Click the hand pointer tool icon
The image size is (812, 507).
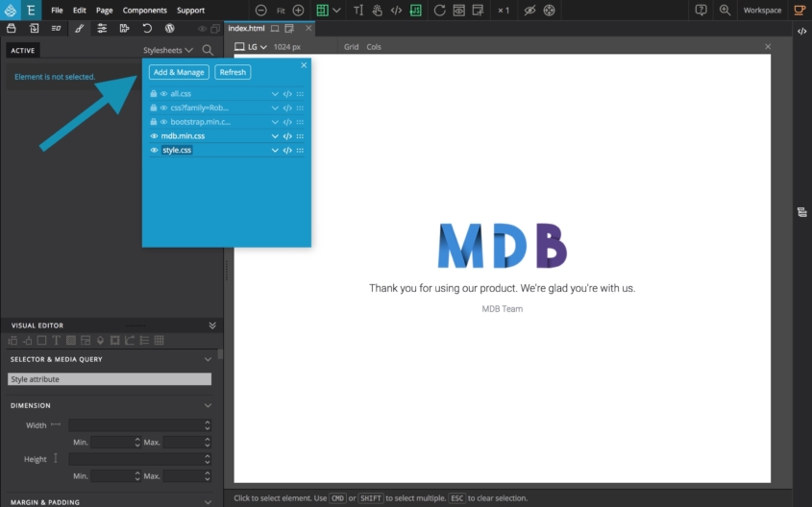377,11
